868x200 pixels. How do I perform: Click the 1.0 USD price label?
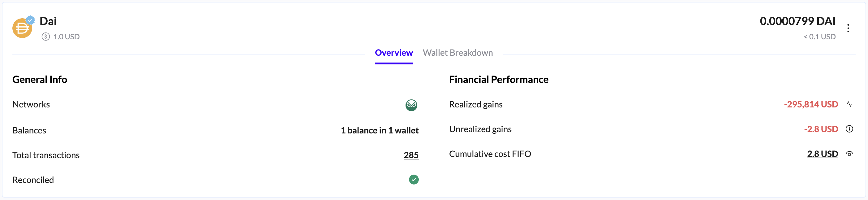pos(67,37)
